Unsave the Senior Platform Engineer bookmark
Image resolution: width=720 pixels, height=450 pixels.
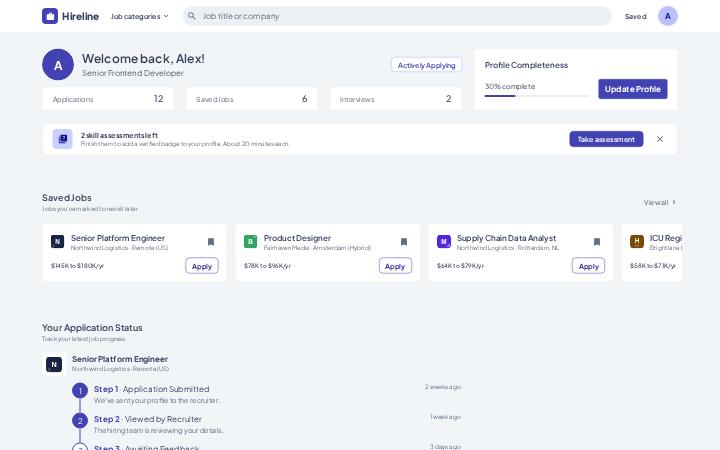pyautogui.click(x=211, y=242)
